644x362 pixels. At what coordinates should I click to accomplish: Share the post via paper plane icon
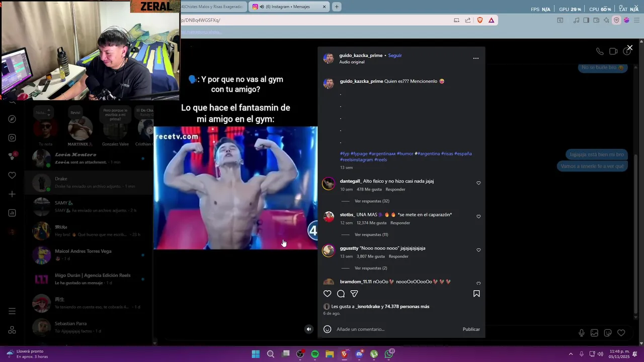[x=354, y=294]
